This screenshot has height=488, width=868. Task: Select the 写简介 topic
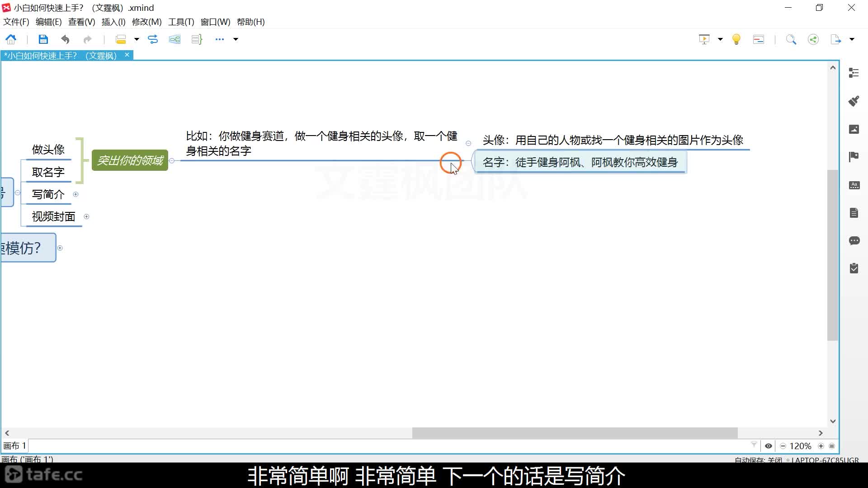point(48,194)
